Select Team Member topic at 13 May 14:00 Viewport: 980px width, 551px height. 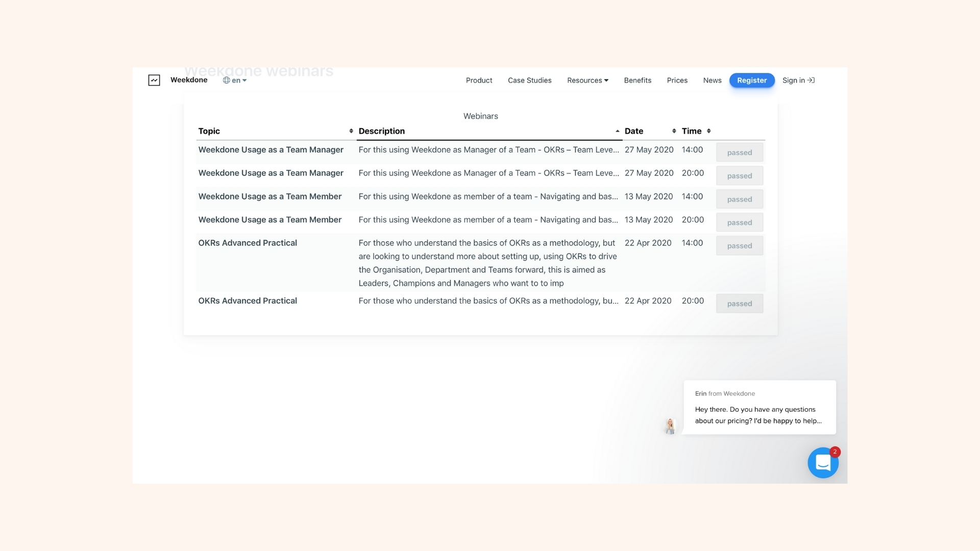tap(269, 196)
